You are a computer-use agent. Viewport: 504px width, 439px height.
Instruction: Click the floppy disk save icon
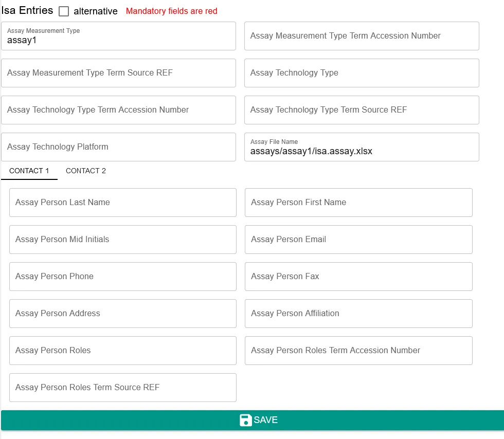pos(246,420)
